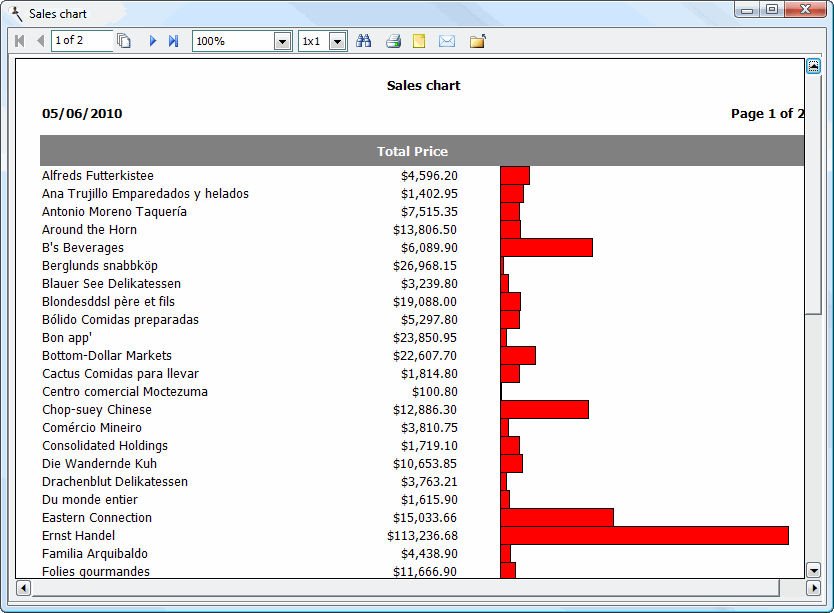The image size is (834, 613).
Task: Click the next page arrow
Action: pos(153,41)
